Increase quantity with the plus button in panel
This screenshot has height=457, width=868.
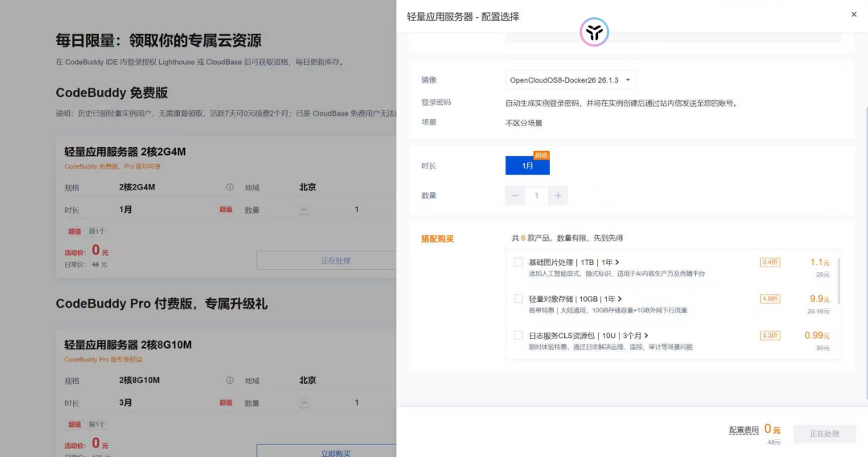[x=558, y=195]
